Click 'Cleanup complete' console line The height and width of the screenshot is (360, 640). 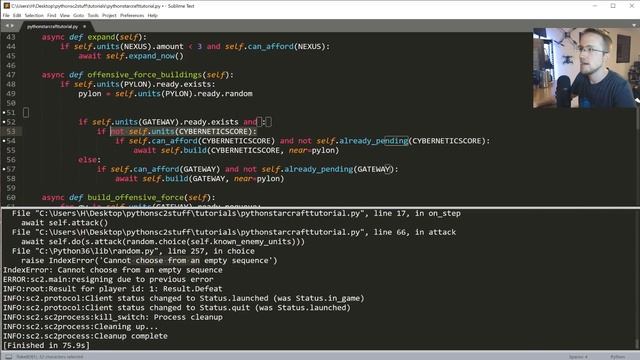[85, 336]
